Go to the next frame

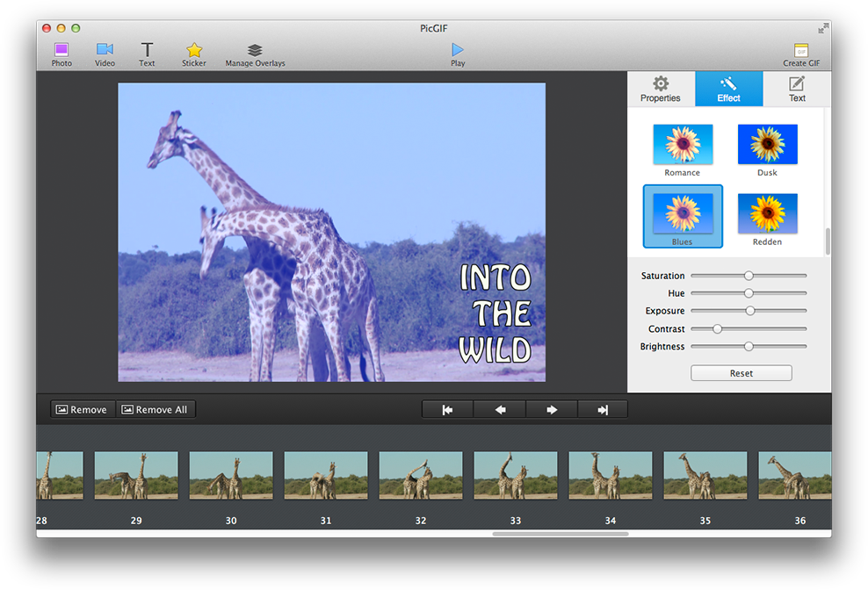click(x=552, y=409)
